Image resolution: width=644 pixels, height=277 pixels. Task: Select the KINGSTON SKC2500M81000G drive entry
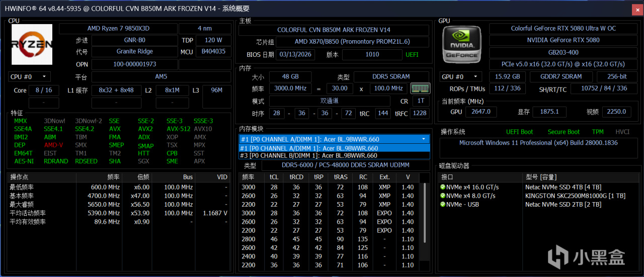click(540, 196)
